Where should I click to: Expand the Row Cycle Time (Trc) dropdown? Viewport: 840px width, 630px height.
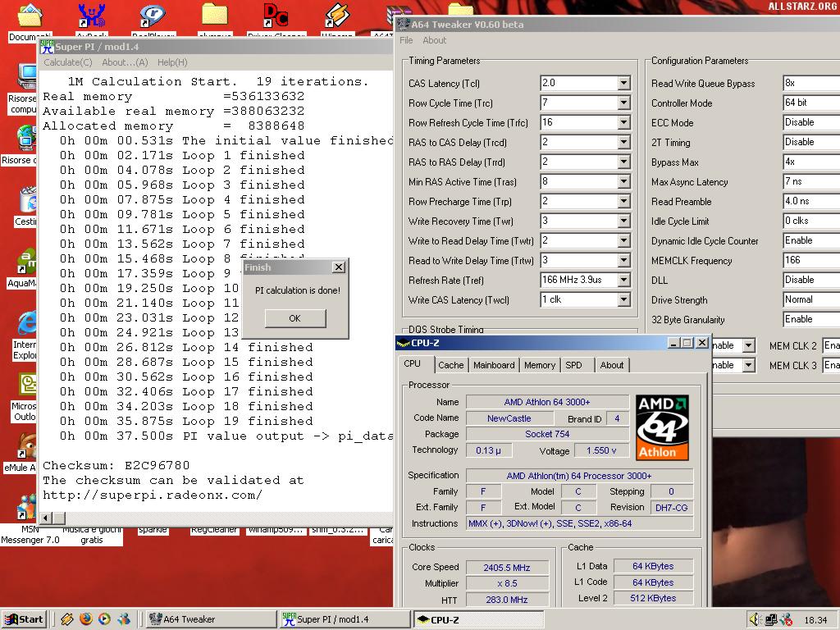click(623, 103)
